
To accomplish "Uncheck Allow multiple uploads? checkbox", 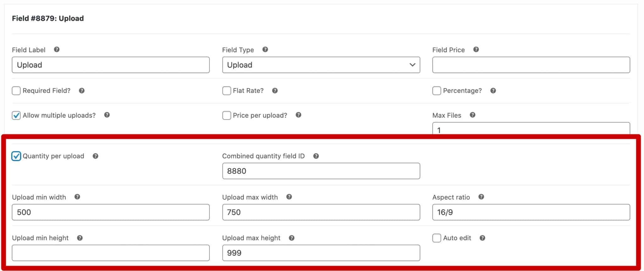I will pos(16,115).
